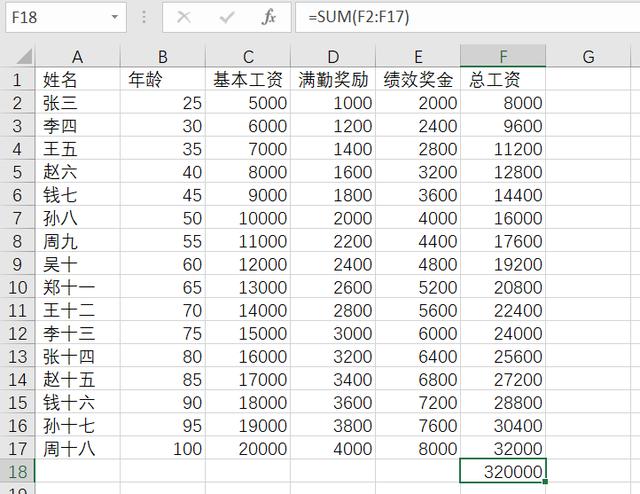640x494 pixels.
Task: Click the Insert Function fx icon
Action: coord(269,17)
